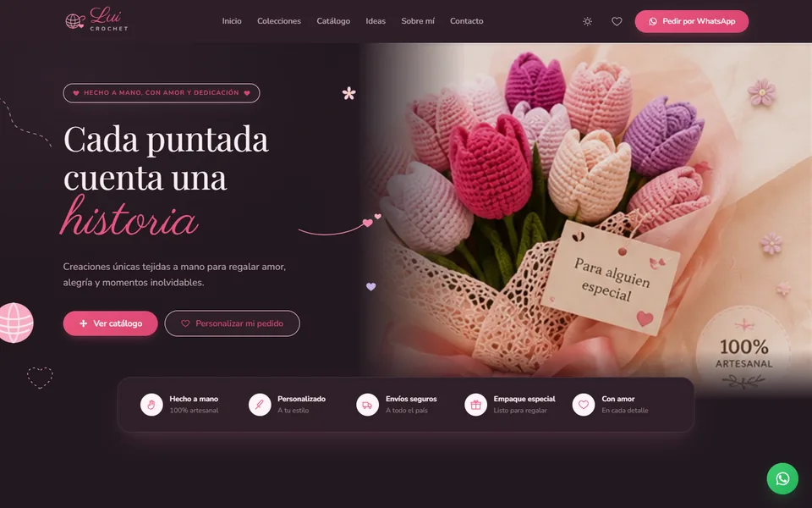812x508 pixels.
Task: Click the crochet tulip bouquet hero image
Action: [x=585, y=210]
